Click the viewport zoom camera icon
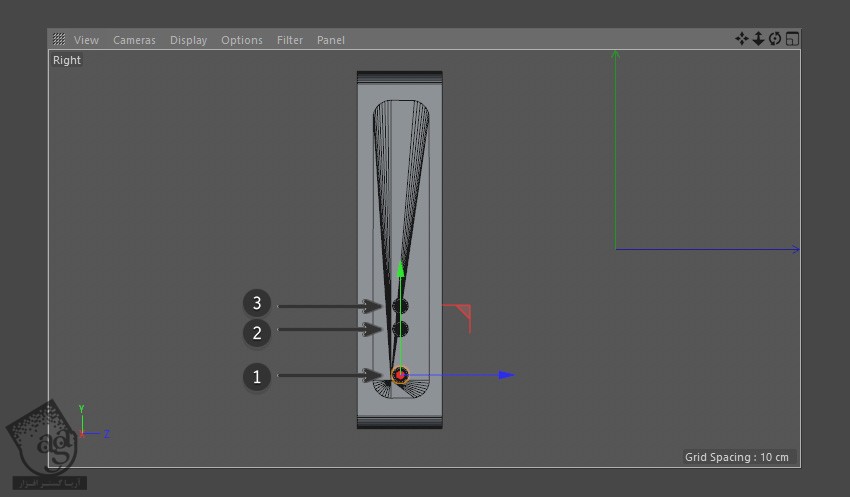The height and width of the screenshot is (497, 850). point(758,39)
